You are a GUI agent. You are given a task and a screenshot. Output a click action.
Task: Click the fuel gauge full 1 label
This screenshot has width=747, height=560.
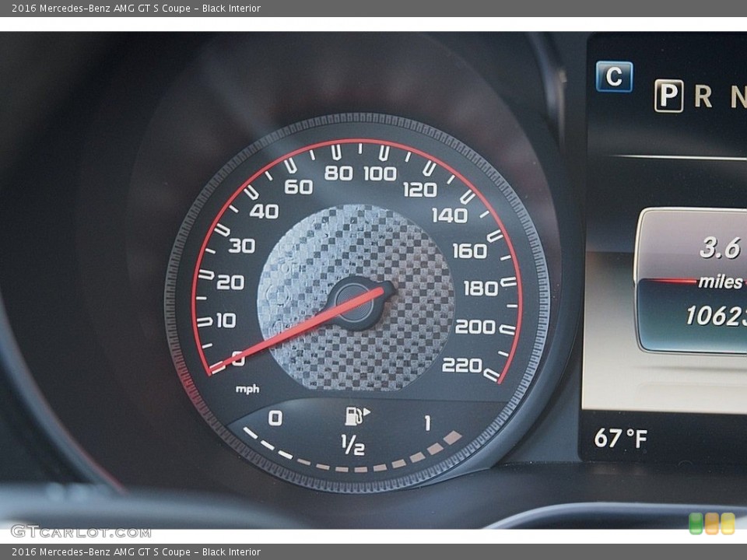click(427, 423)
